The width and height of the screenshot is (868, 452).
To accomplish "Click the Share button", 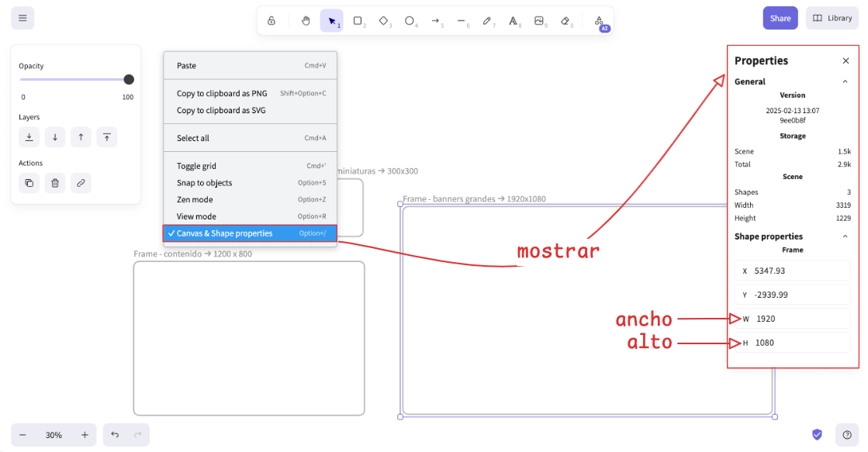I will (780, 18).
